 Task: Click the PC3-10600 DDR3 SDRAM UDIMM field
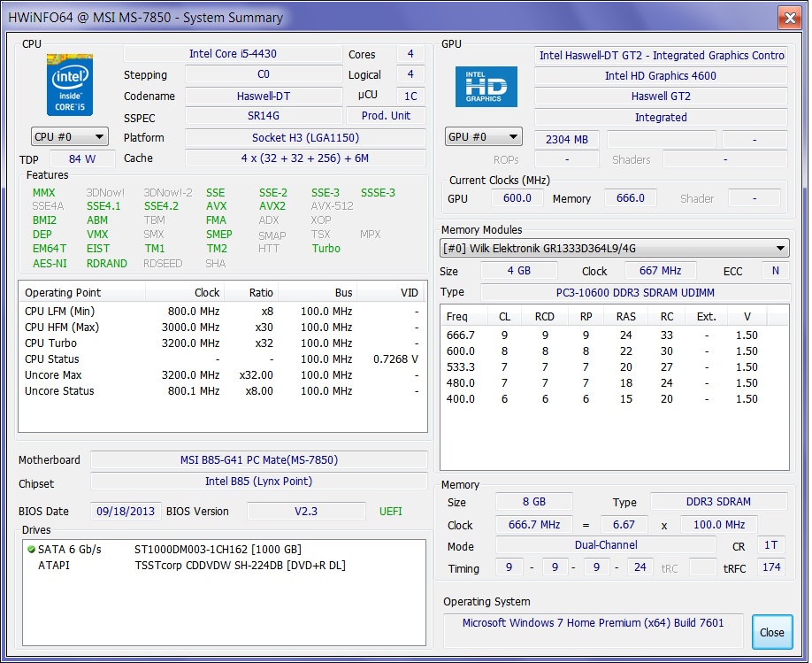click(x=635, y=292)
